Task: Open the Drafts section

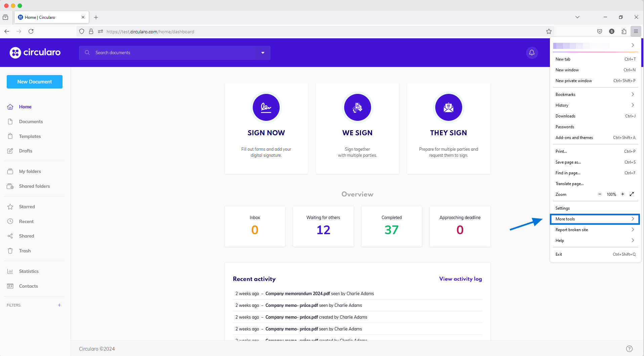Action: point(25,151)
